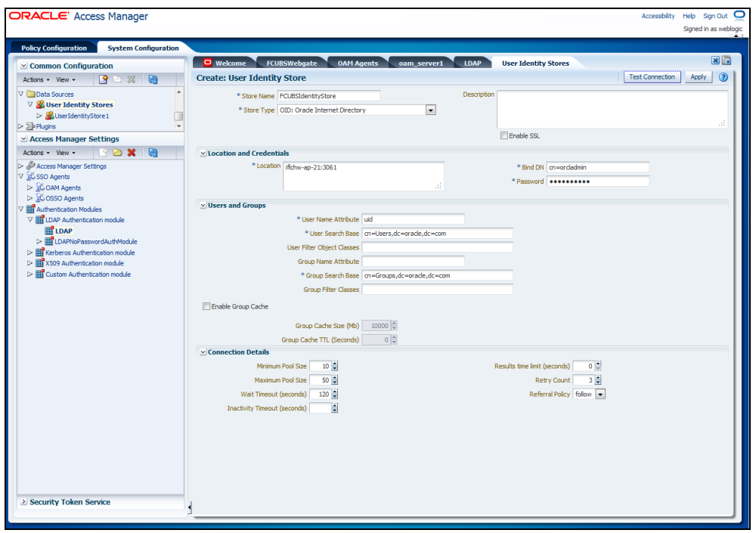This screenshot has width=756, height=533.
Task: Open the LDAP tab
Action: click(x=472, y=64)
